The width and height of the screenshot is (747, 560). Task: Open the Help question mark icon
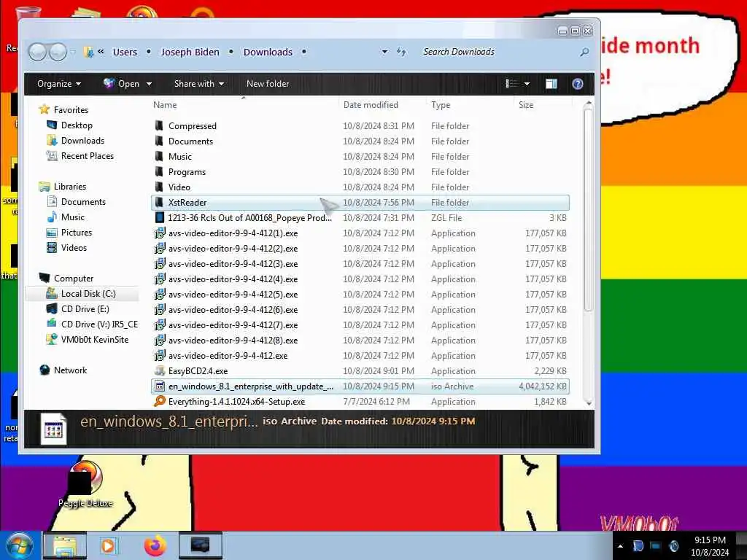pyautogui.click(x=578, y=84)
